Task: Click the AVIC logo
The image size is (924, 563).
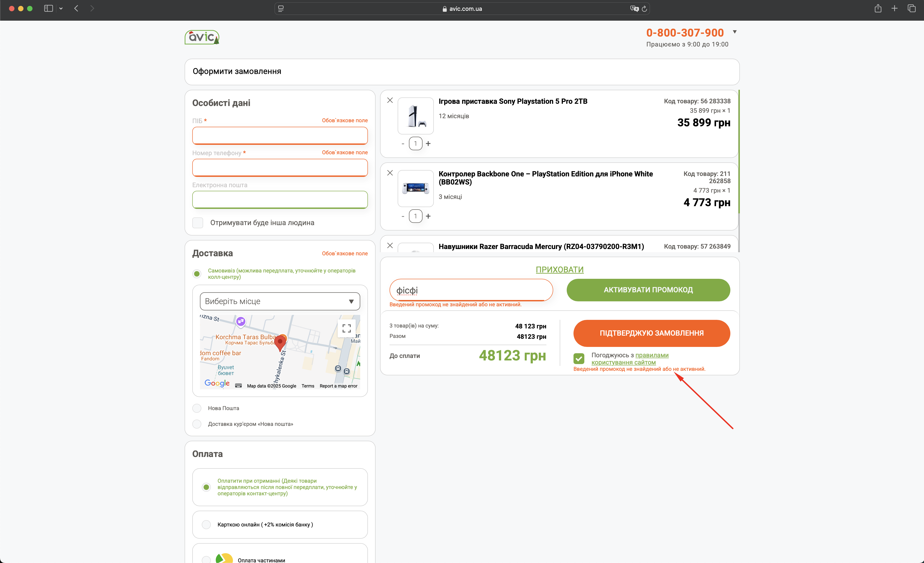Action: pyautogui.click(x=202, y=37)
